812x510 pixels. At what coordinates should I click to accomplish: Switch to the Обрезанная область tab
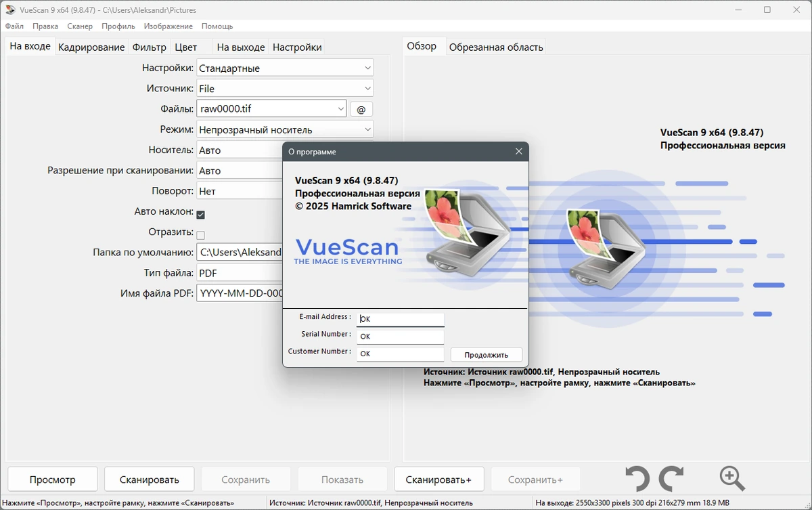(x=496, y=47)
